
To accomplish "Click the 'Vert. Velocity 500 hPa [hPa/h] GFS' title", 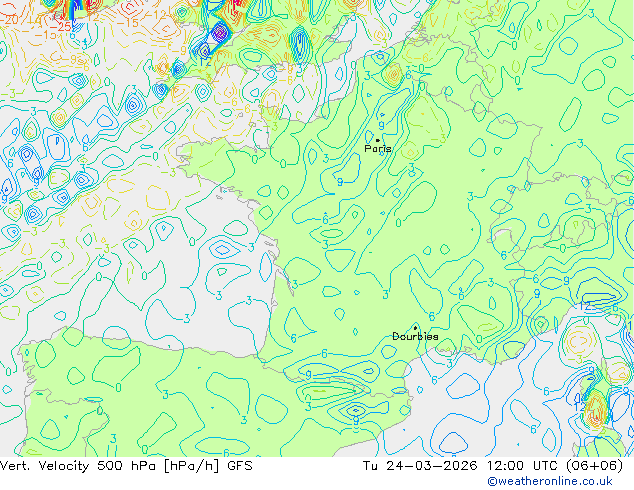I will 126,466.
